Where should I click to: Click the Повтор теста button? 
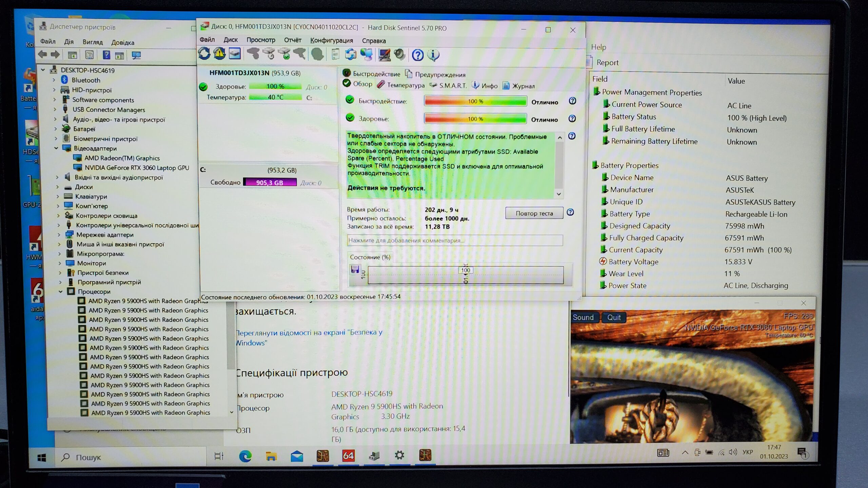534,213
